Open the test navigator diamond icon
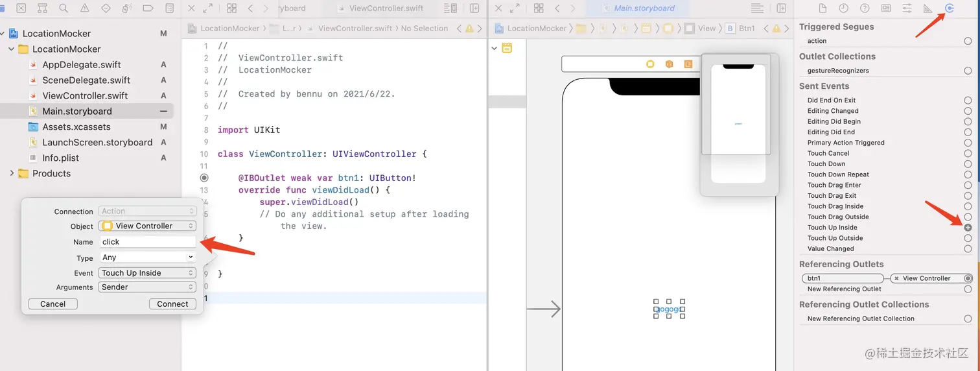 pos(106,8)
